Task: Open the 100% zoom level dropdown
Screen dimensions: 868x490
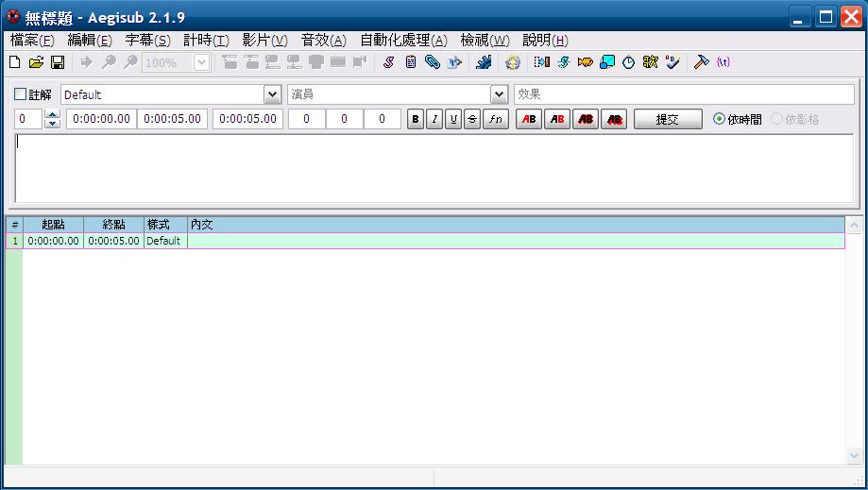Action: 202,62
